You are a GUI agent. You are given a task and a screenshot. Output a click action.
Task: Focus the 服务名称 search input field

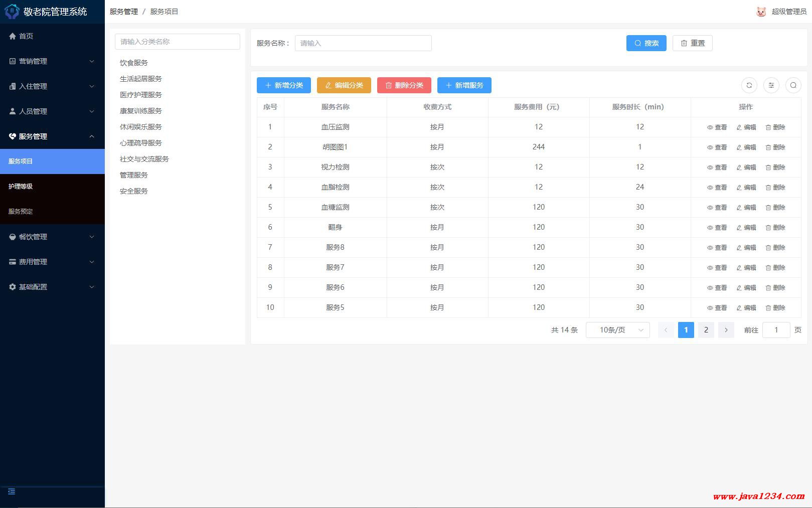pyautogui.click(x=363, y=43)
